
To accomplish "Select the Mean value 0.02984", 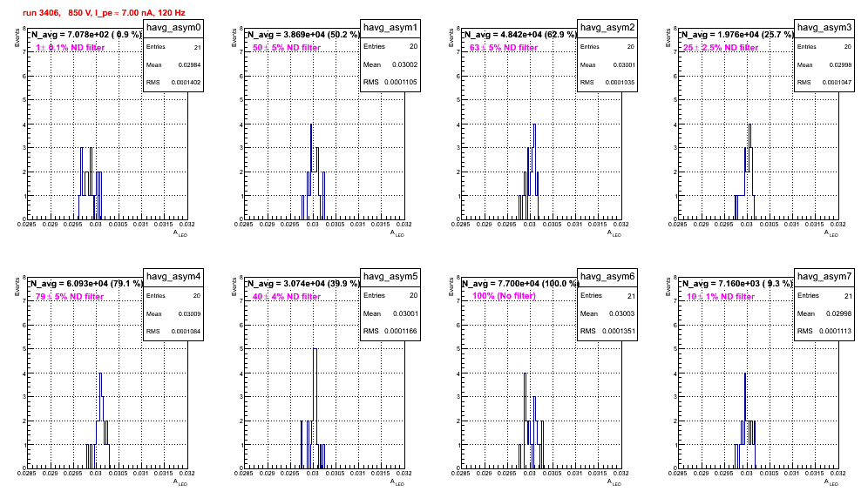I will 189,64.
